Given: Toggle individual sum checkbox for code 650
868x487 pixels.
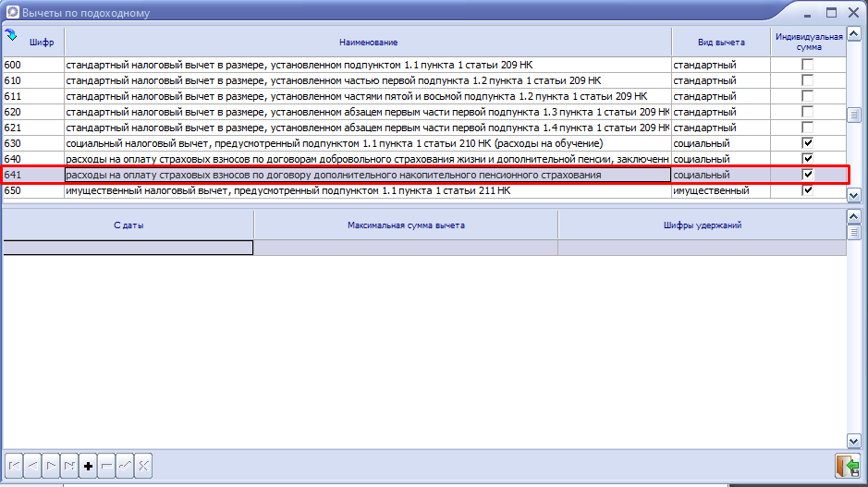Looking at the screenshot, I should pyautogui.click(x=808, y=190).
